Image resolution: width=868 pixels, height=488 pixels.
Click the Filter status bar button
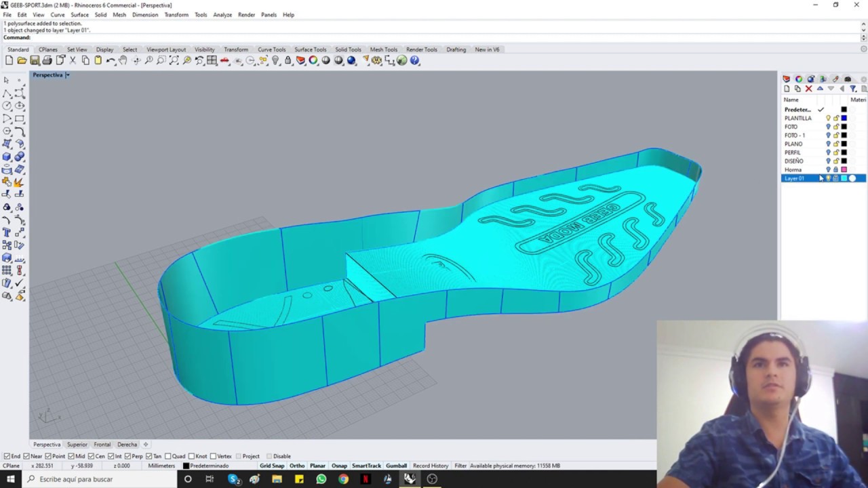[x=460, y=466]
